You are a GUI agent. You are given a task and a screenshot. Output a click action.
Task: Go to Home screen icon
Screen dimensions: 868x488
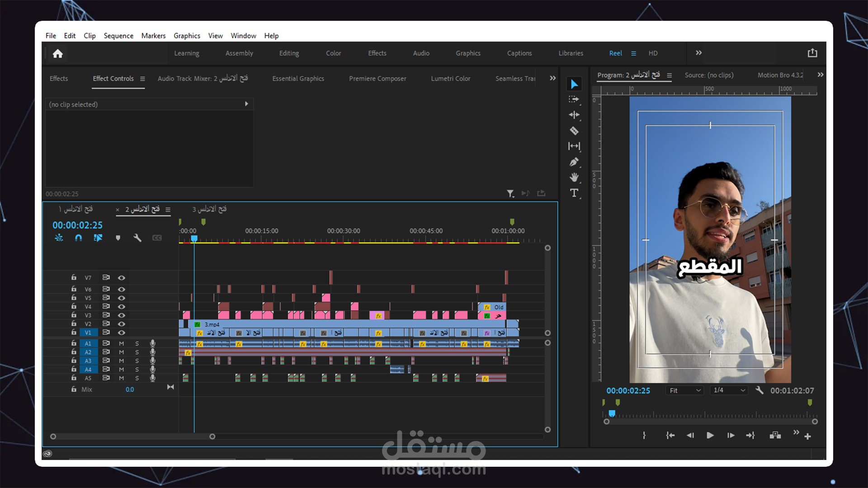57,54
